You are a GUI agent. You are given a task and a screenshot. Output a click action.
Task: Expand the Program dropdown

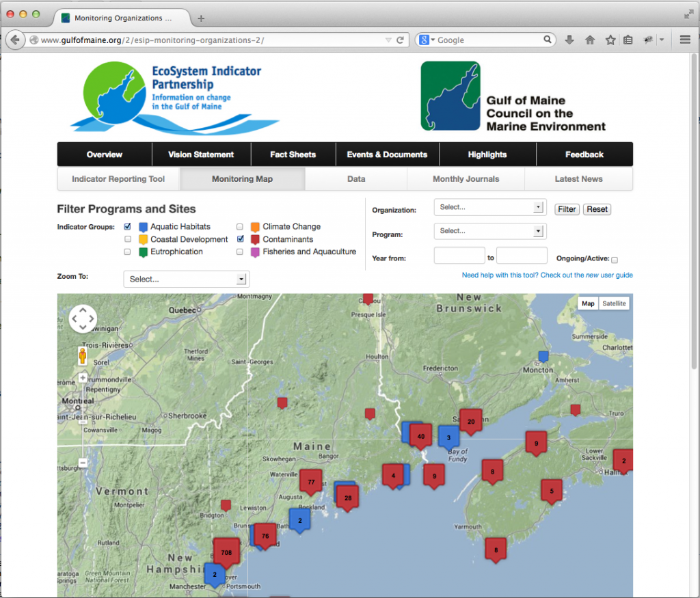pos(490,231)
